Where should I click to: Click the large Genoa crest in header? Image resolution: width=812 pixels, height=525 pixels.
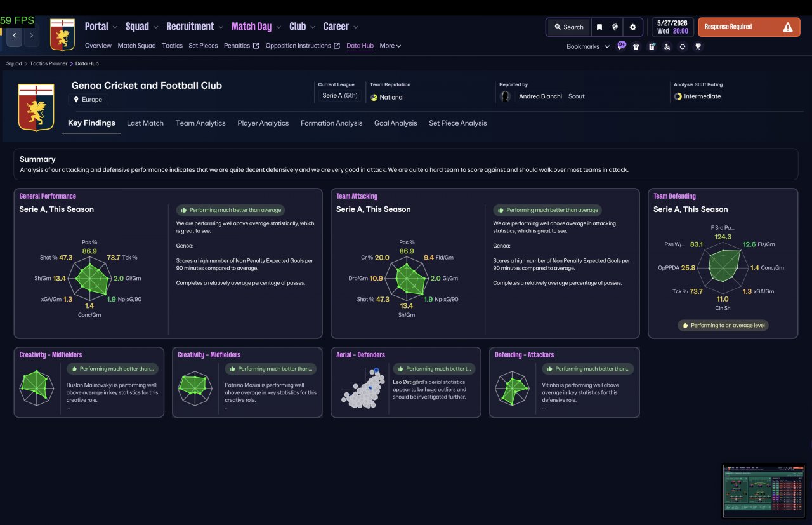click(36, 107)
